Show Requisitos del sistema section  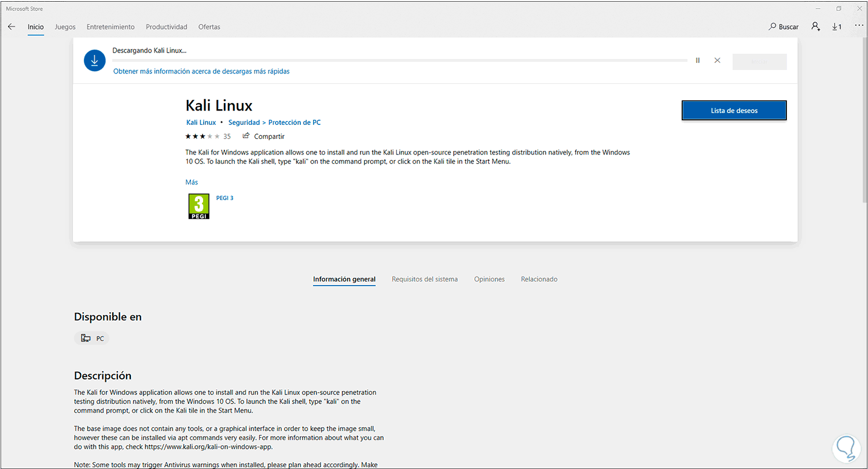click(x=425, y=279)
